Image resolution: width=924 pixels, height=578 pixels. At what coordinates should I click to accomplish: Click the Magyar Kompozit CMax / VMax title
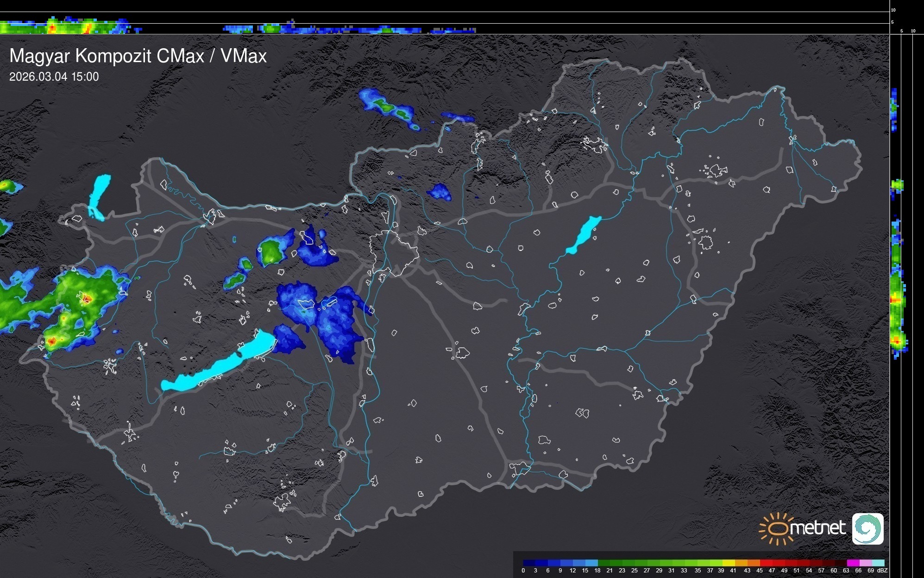[138, 56]
